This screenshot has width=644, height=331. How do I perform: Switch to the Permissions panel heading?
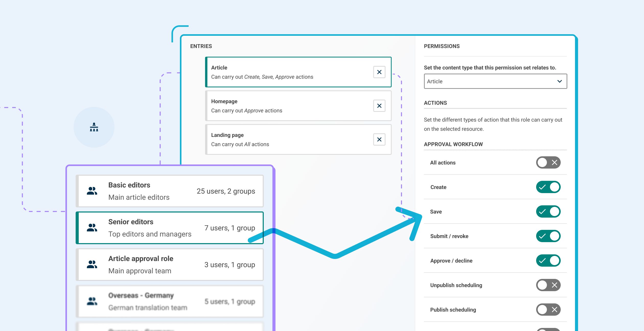[x=442, y=46]
